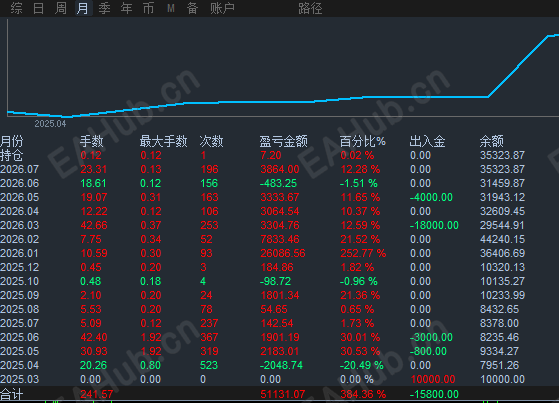Image resolution: width=559 pixels, height=403 pixels.
Task: Click the 百分比% column header
Action: [363, 141]
